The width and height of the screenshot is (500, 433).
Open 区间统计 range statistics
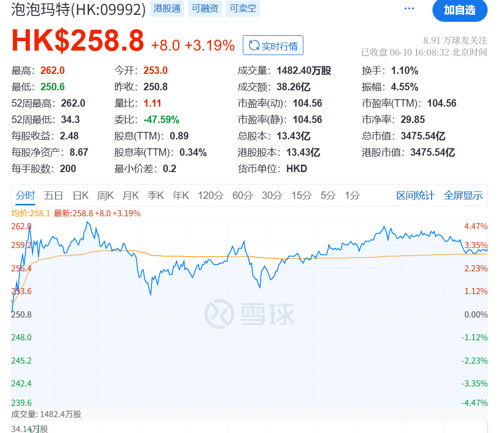pyautogui.click(x=415, y=195)
